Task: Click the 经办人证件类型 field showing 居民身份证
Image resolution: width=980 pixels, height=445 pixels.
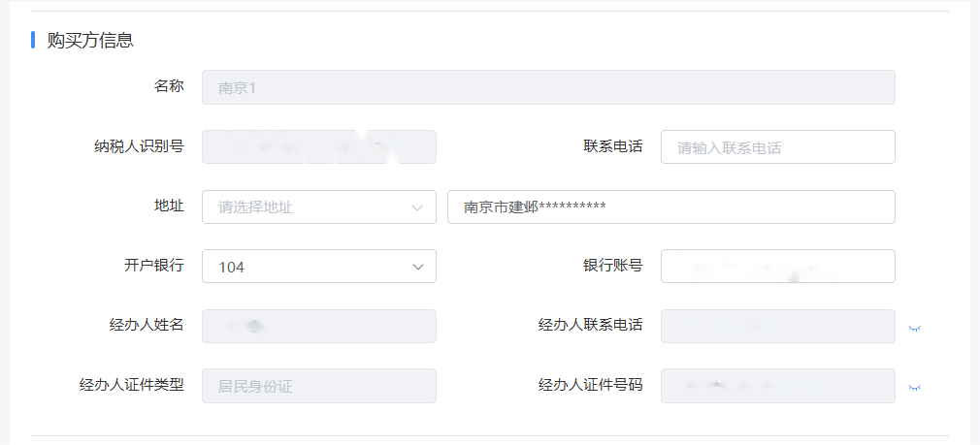Action: click(x=318, y=386)
